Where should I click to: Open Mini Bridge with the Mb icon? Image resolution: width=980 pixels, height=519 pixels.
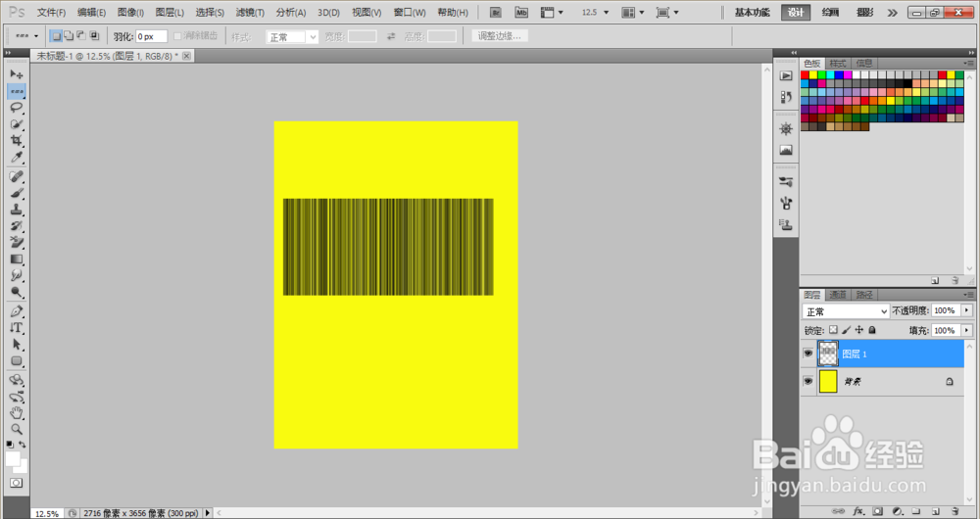521,13
